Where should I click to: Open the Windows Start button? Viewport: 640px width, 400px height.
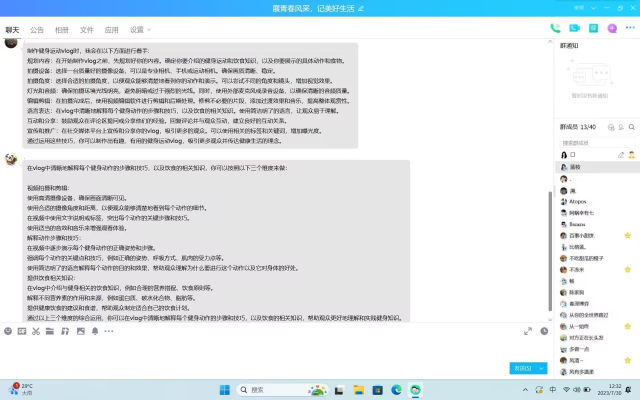pos(224,389)
